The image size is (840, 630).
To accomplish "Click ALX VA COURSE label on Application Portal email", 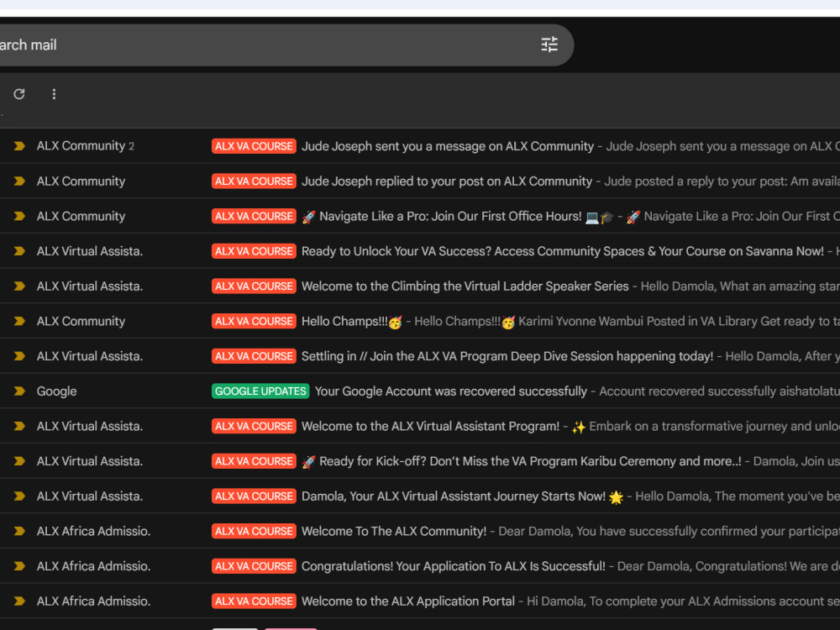I will (x=254, y=601).
